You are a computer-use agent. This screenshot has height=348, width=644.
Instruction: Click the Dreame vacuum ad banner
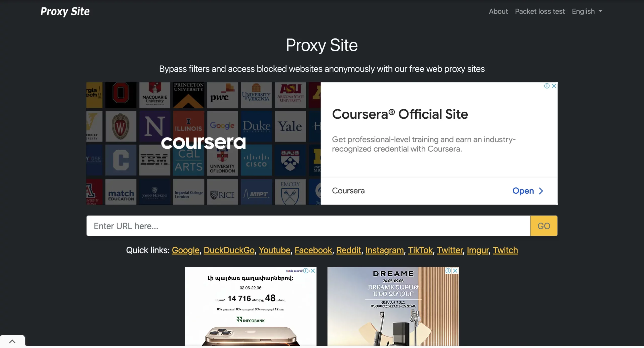pyautogui.click(x=393, y=306)
